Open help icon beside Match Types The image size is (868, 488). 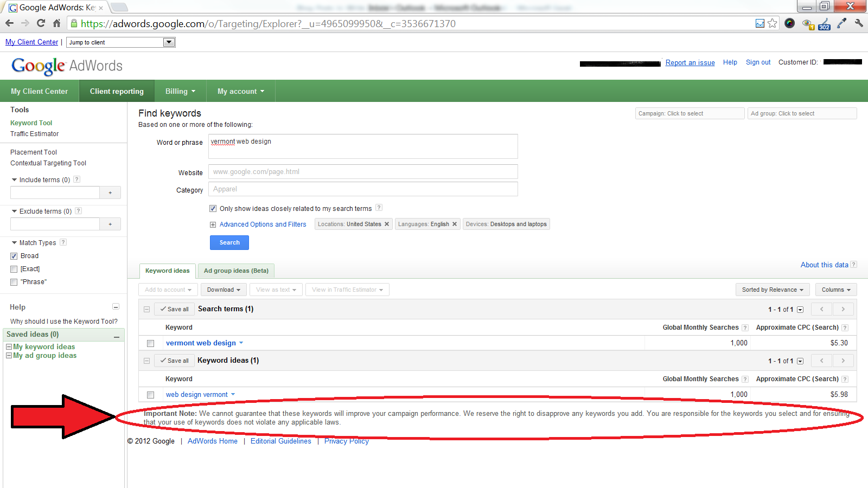tap(63, 242)
